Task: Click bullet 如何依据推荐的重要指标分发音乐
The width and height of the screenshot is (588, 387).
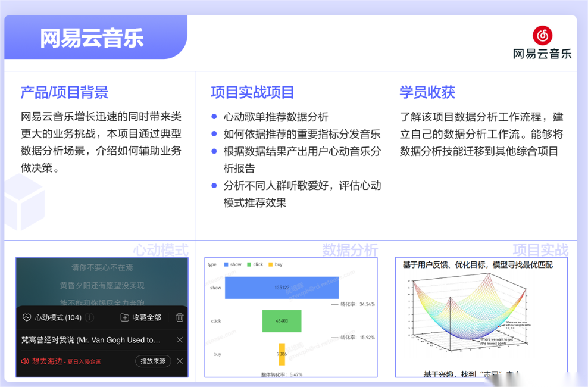Action: click(x=302, y=134)
